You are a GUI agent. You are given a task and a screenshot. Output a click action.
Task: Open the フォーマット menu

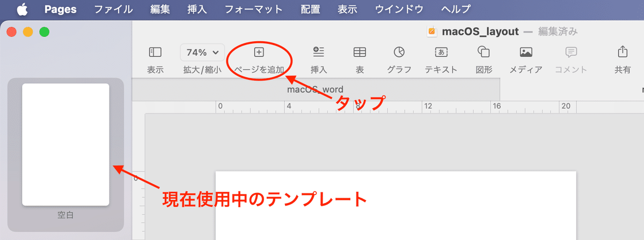(254, 9)
